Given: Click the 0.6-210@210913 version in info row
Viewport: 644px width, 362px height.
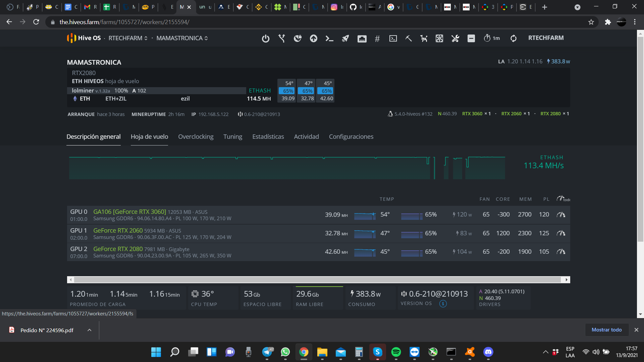Looking at the screenshot, I should coord(259,114).
